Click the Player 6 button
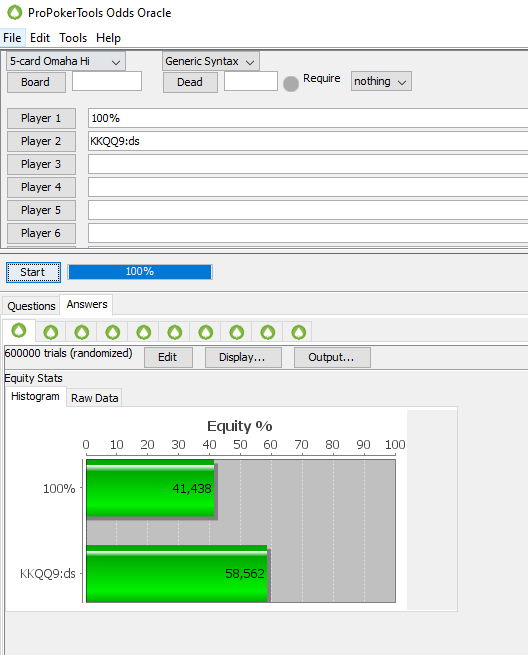Viewport: 528px width, 655px height. point(41,233)
